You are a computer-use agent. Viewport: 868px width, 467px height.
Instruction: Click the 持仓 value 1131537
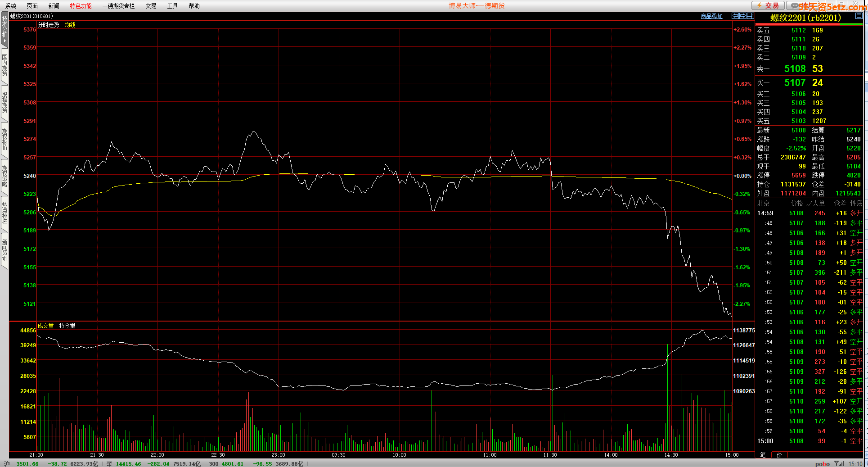(793, 184)
